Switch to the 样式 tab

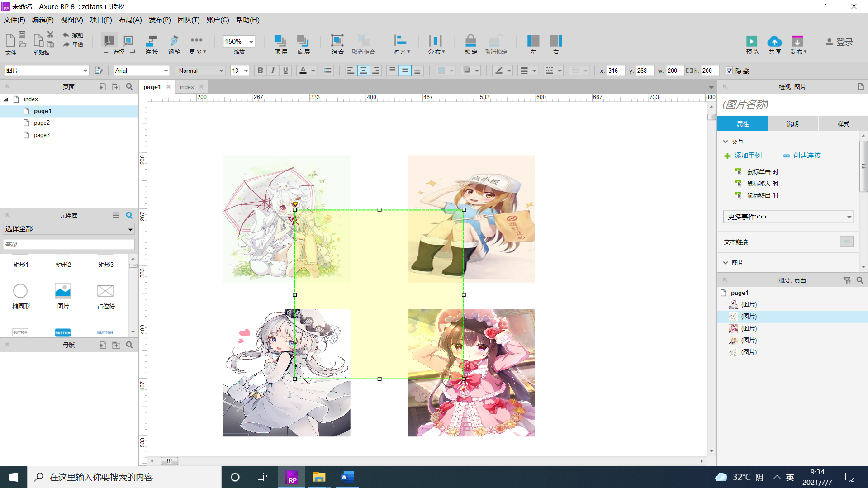pos(843,124)
